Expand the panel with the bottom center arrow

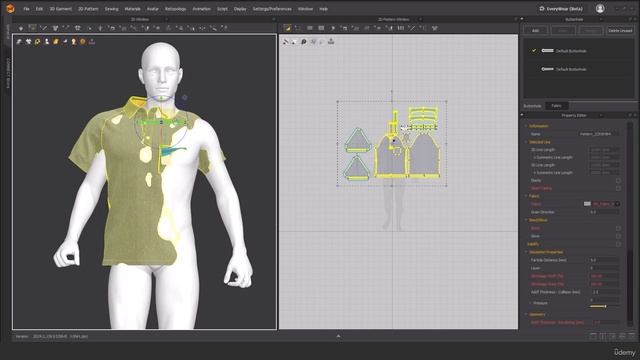coord(338,336)
